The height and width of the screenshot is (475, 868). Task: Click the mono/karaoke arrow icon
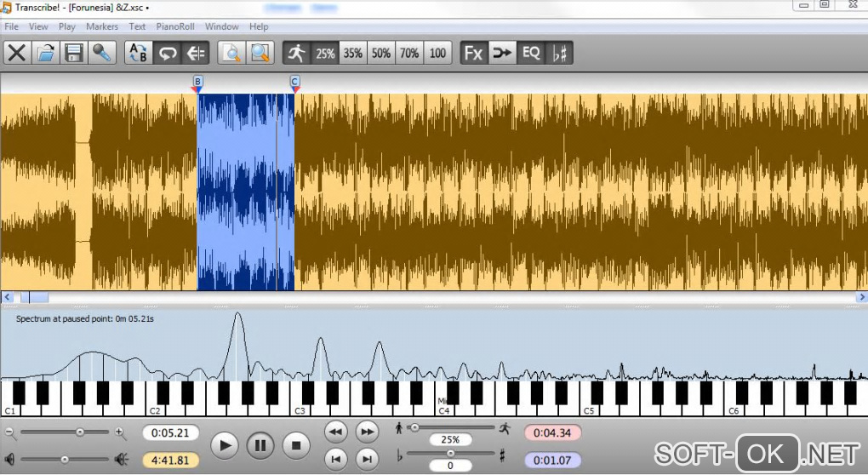point(502,53)
